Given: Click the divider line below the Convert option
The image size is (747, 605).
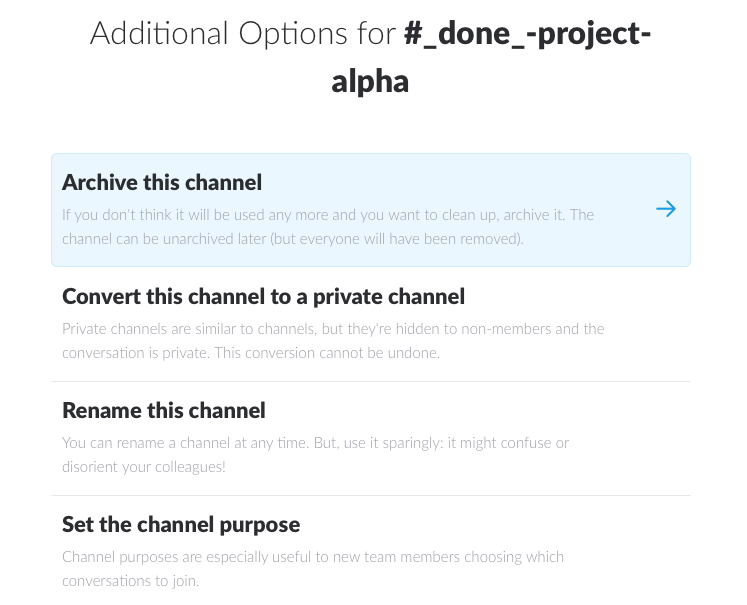Looking at the screenshot, I should 371,381.
